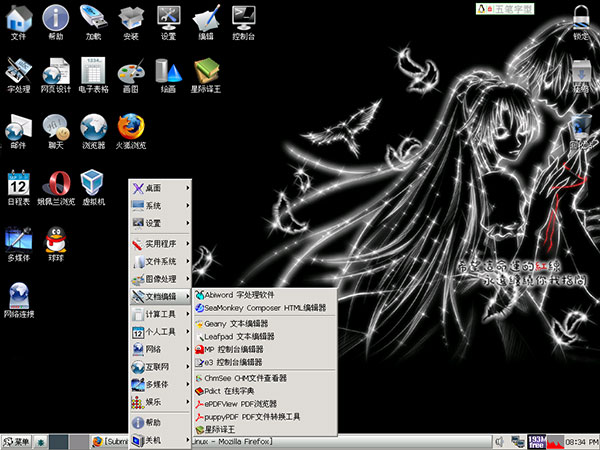Expand the 系统 submenu arrow
This screenshot has height=450, width=600.
coord(188,205)
